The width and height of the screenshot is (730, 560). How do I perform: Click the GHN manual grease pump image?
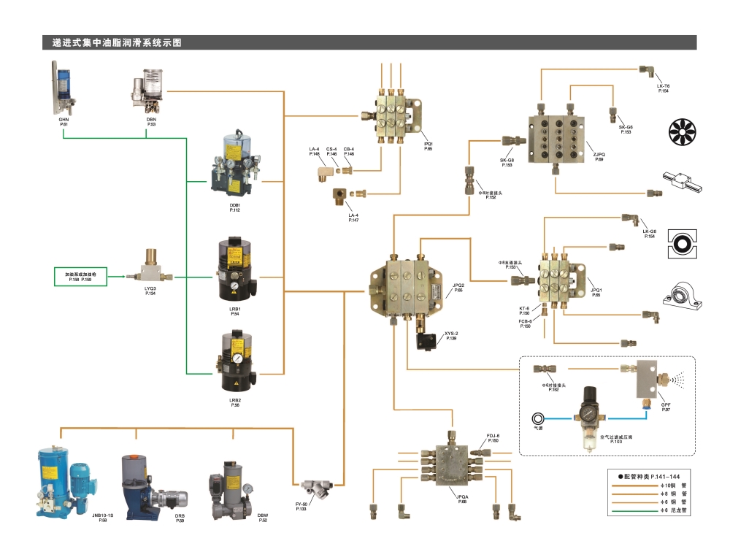(62, 88)
